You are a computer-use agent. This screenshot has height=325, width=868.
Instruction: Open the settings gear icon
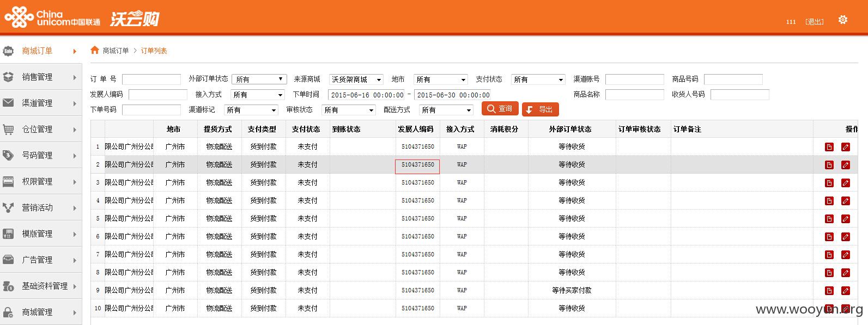842,20
